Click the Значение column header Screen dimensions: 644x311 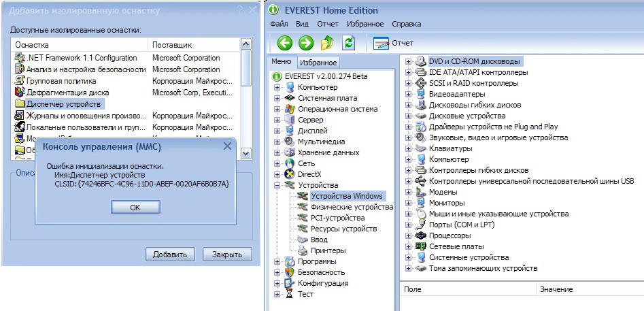[x=590, y=289]
